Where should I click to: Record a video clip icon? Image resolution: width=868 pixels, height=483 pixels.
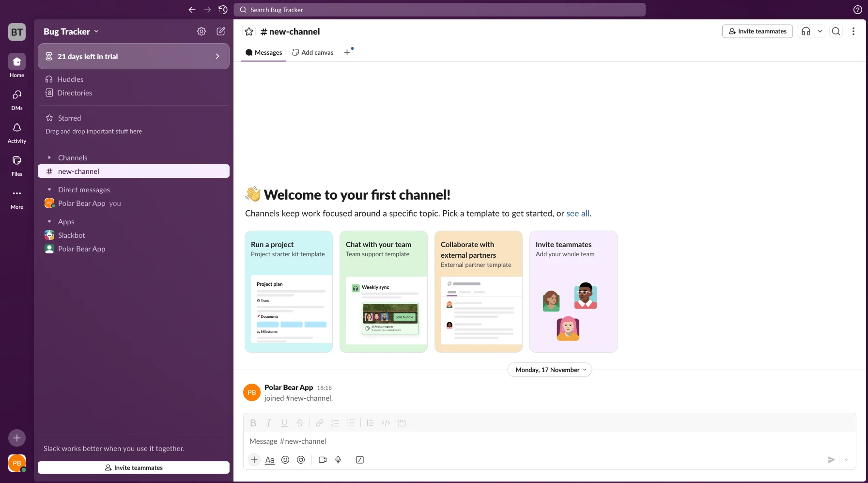click(323, 460)
